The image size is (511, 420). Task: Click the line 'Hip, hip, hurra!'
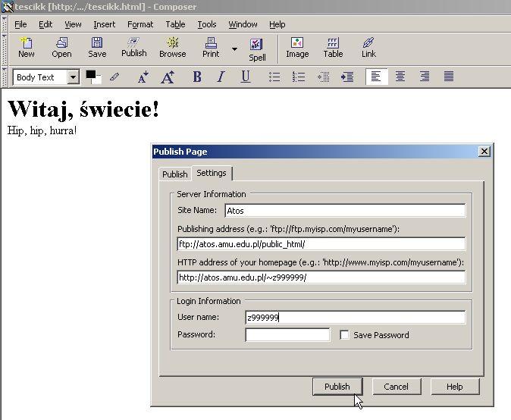(42, 130)
